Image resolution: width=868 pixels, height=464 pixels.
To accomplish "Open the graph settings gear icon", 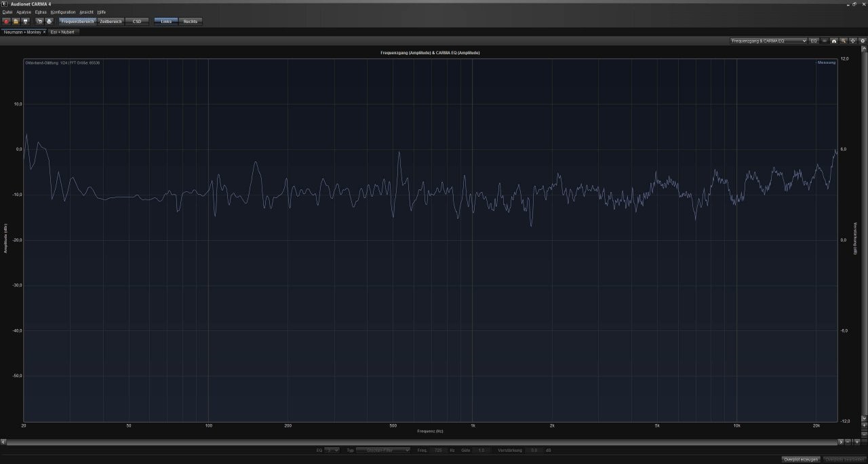I will point(863,41).
